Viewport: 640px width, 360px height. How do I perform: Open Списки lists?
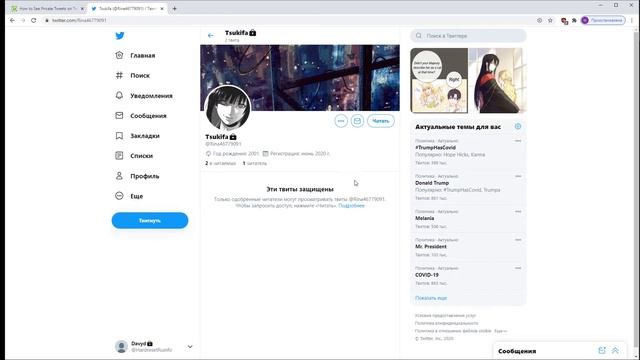coord(142,156)
